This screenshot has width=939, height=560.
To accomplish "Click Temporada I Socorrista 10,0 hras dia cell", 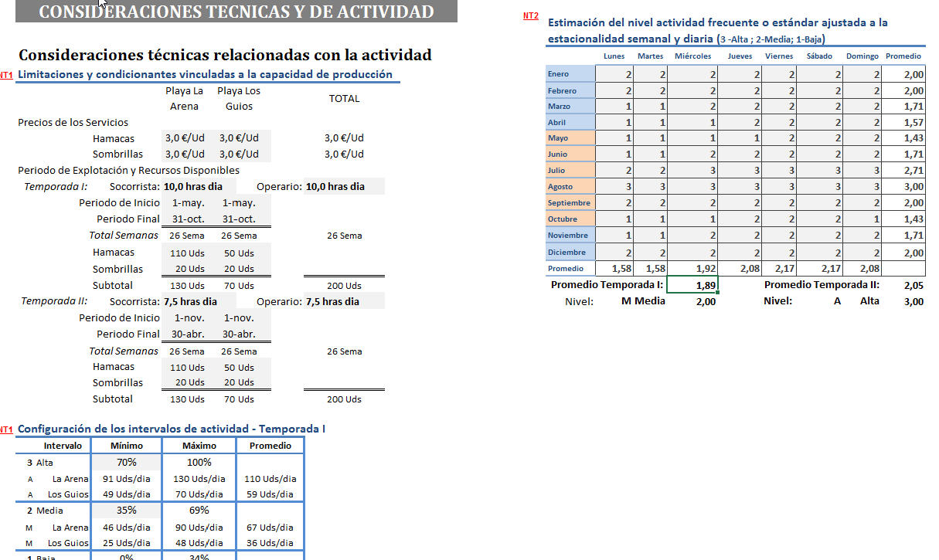I will coord(192,187).
